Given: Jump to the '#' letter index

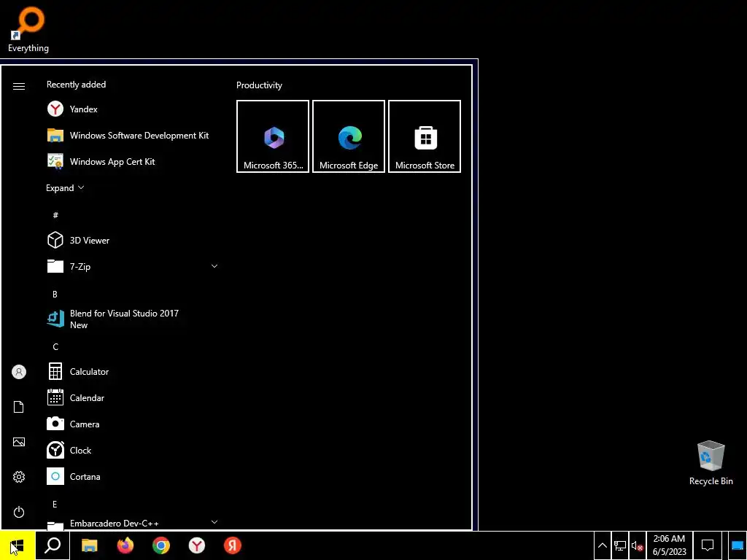Looking at the screenshot, I should pyautogui.click(x=55, y=215).
